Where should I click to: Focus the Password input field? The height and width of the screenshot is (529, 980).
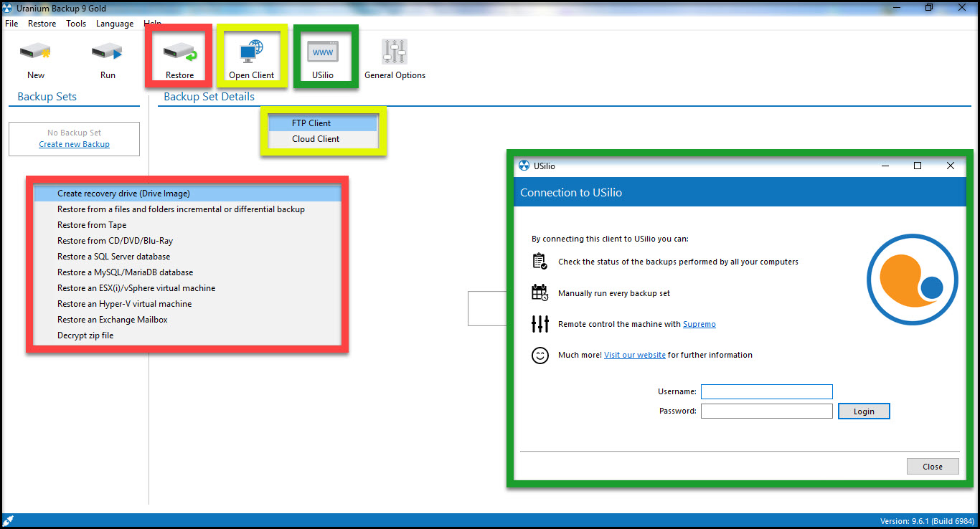coord(767,411)
